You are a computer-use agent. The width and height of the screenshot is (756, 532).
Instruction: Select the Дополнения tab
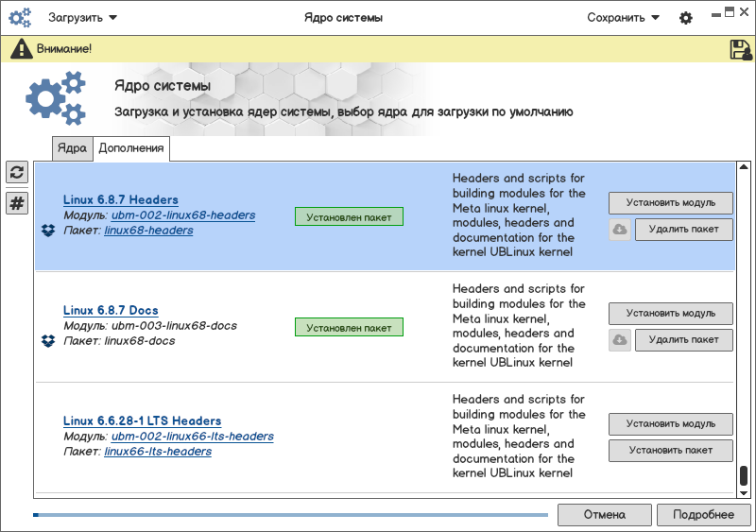(x=131, y=148)
